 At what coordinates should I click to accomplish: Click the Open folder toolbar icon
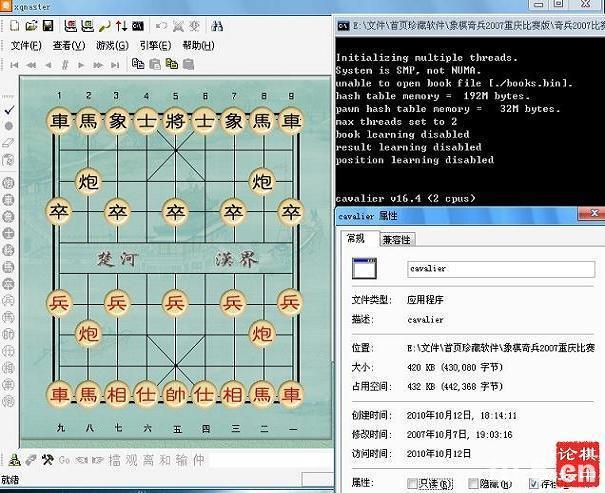click(31, 26)
